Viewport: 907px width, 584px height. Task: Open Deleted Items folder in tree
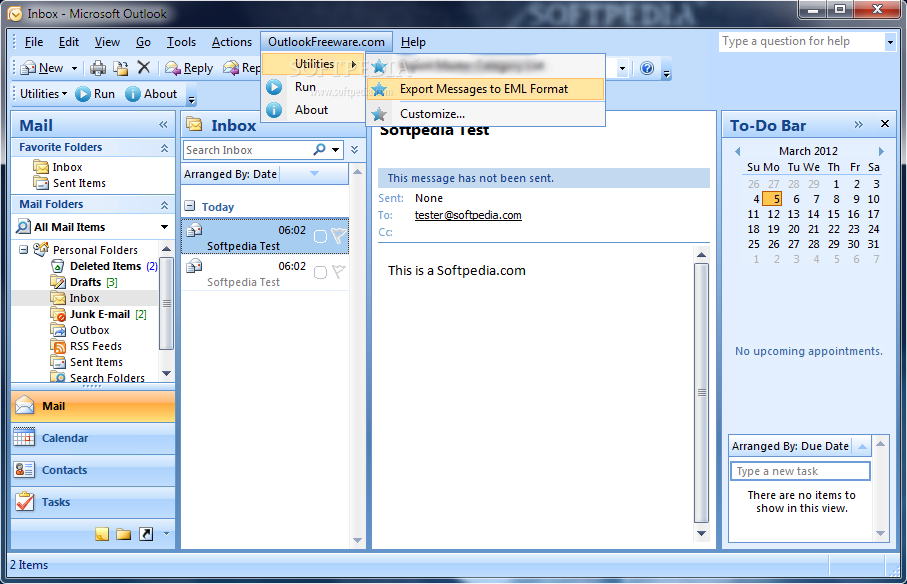click(x=104, y=266)
